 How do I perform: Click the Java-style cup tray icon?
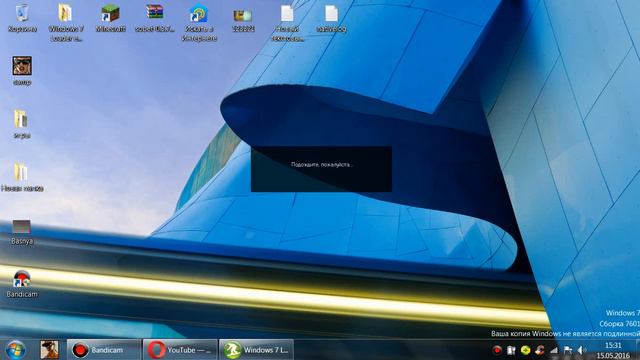coord(540,350)
